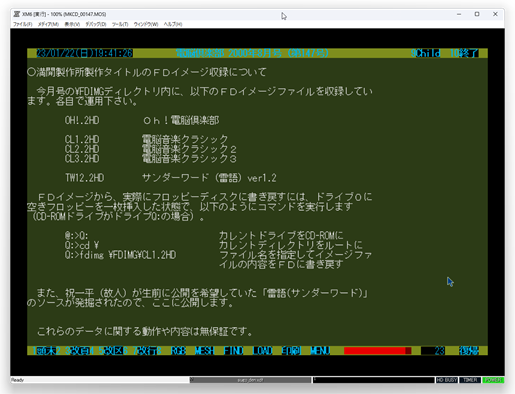The width and height of the screenshot is (515, 394).
Task: Click the Q:>fdimg ¥FDIMG¥CL1.2HD command line
Action: (120, 255)
